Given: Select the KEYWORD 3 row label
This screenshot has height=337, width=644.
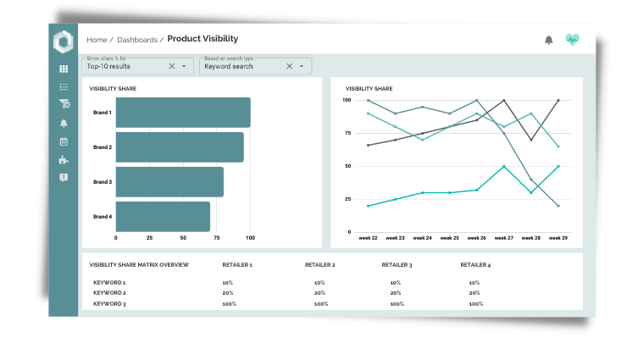Looking at the screenshot, I should pyautogui.click(x=109, y=304).
